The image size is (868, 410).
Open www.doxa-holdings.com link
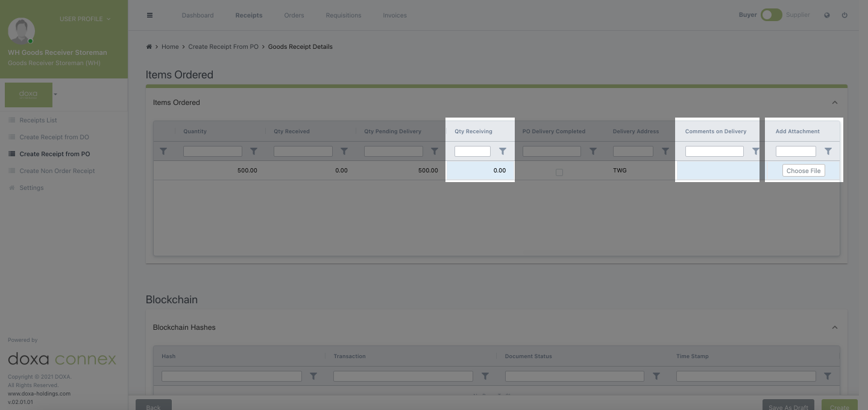pos(39,393)
